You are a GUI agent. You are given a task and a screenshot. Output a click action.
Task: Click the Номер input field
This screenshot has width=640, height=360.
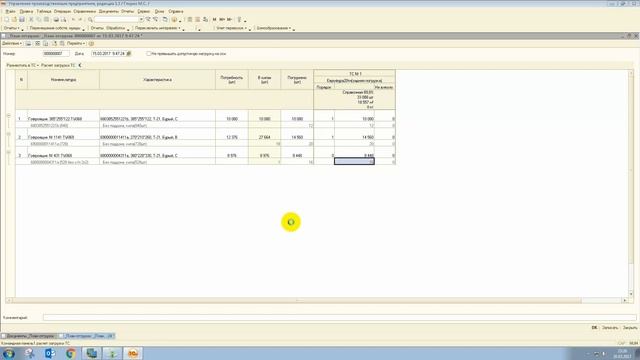(x=56, y=53)
